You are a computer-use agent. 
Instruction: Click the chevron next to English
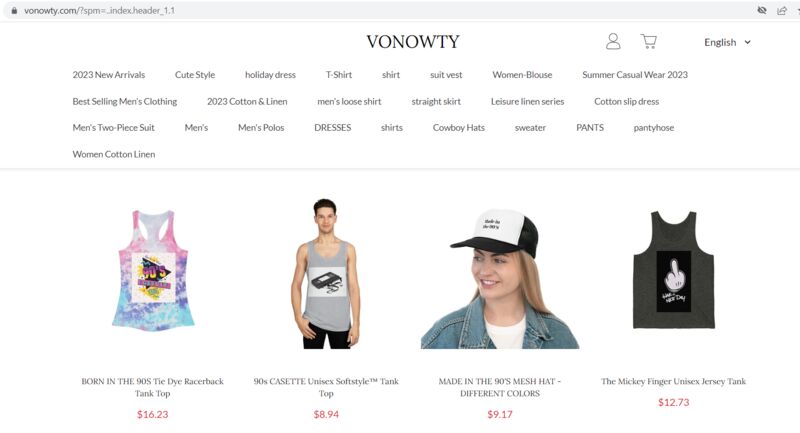pyautogui.click(x=747, y=42)
